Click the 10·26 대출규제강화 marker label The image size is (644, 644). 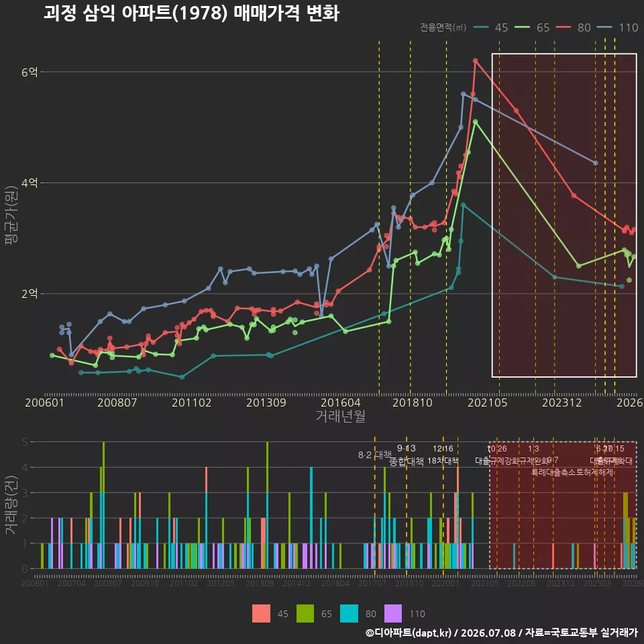click(497, 455)
